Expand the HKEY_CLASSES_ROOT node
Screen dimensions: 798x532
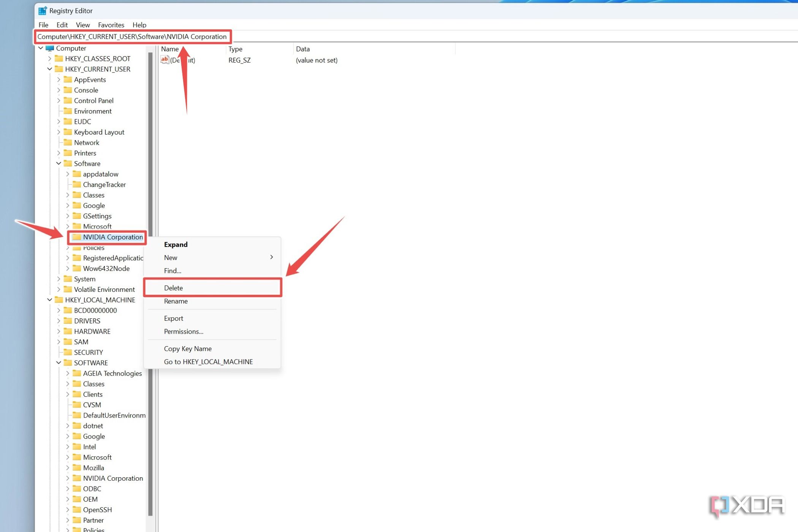50,59
